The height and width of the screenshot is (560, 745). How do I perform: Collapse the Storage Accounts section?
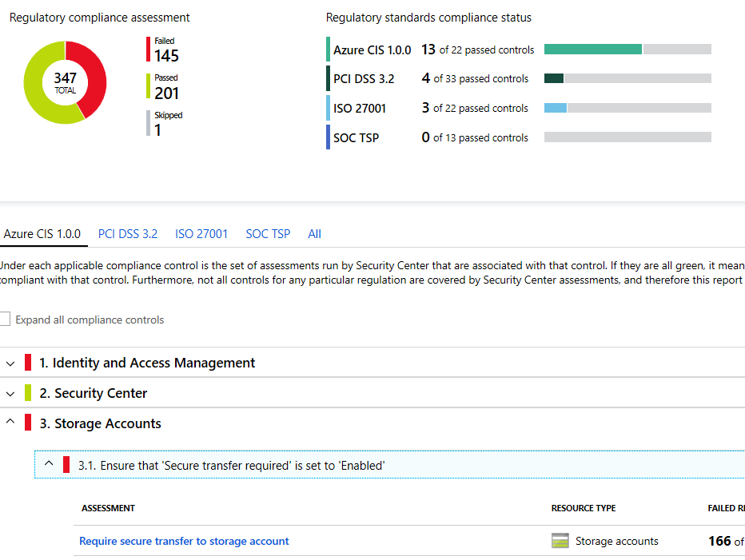[10, 423]
